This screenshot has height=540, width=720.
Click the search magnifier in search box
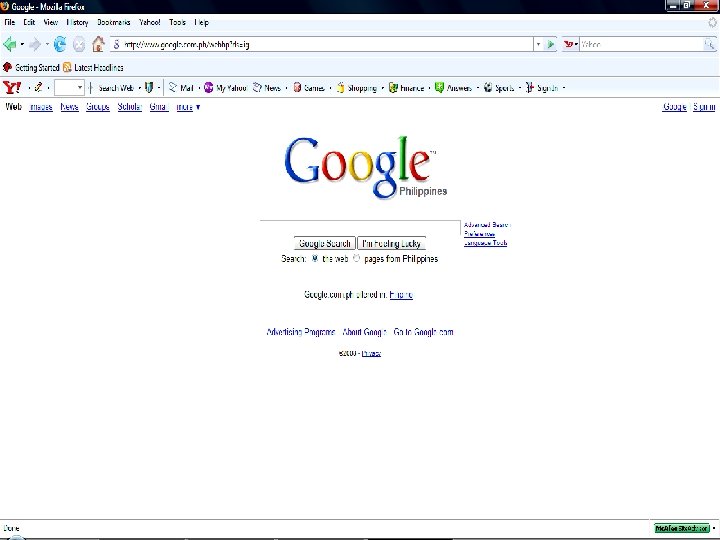pyautogui.click(x=709, y=45)
